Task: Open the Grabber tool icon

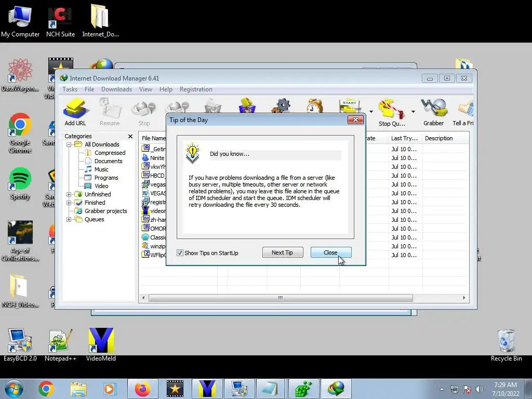Action: tap(434, 112)
